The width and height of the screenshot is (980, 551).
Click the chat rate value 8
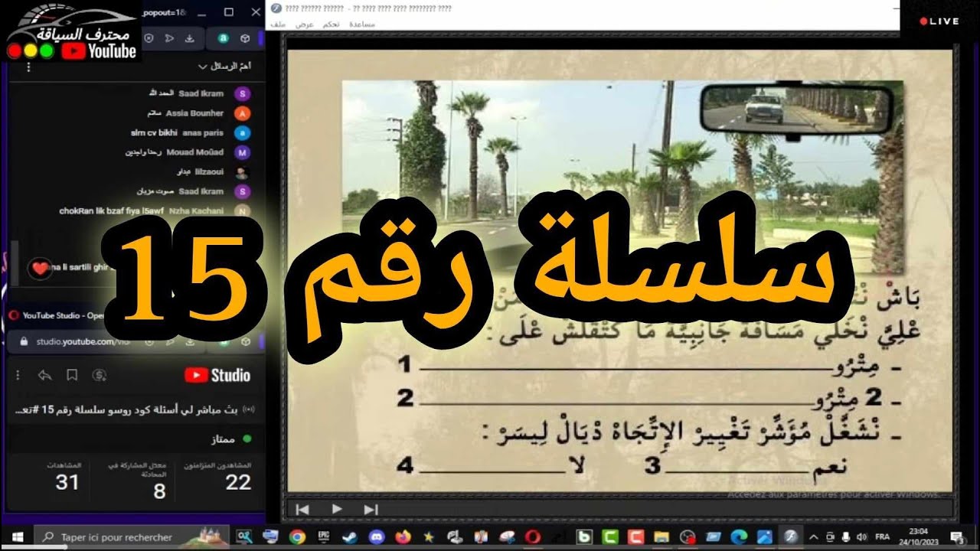(159, 491)
